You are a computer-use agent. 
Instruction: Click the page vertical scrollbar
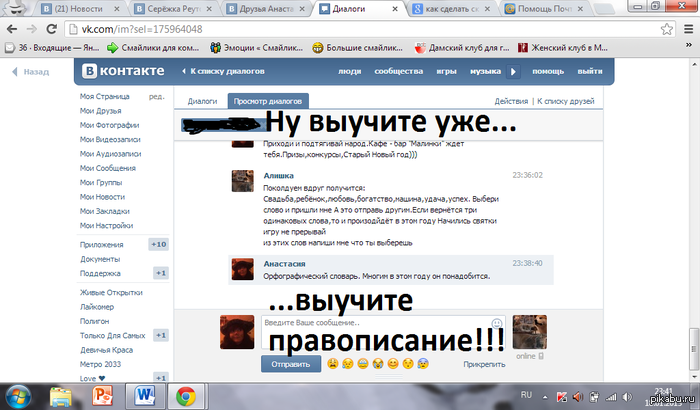pos(694,348)
